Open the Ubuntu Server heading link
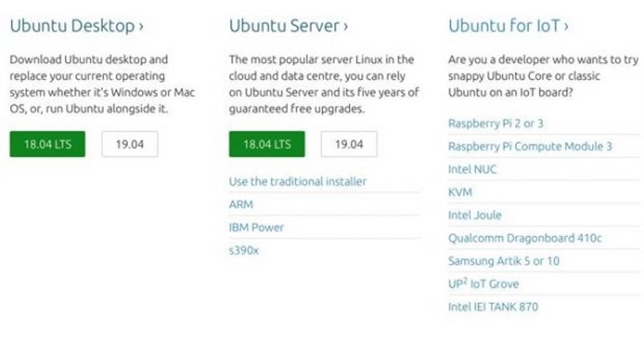The height and width of the screenshot is (341, 644). 288,26
